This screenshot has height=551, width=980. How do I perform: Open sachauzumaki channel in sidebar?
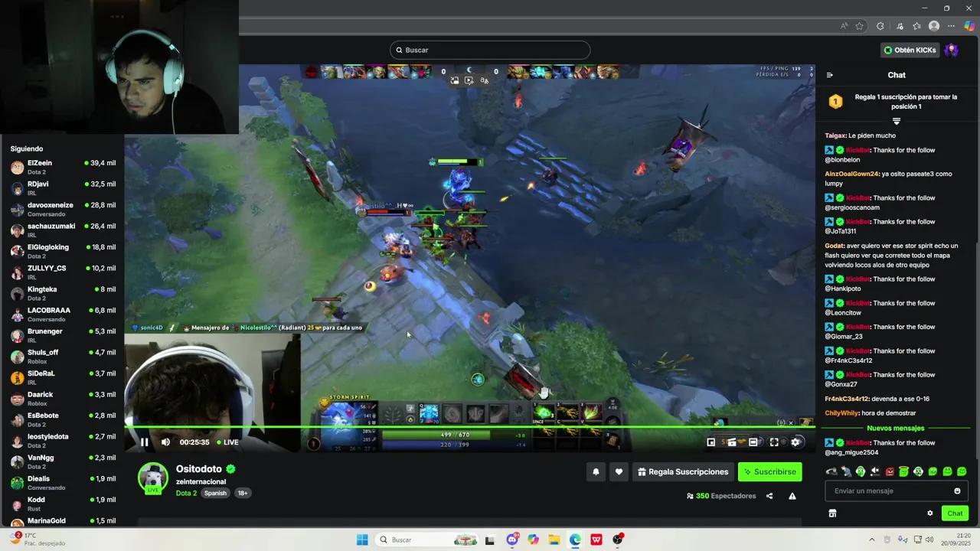[x=63, y=230]
